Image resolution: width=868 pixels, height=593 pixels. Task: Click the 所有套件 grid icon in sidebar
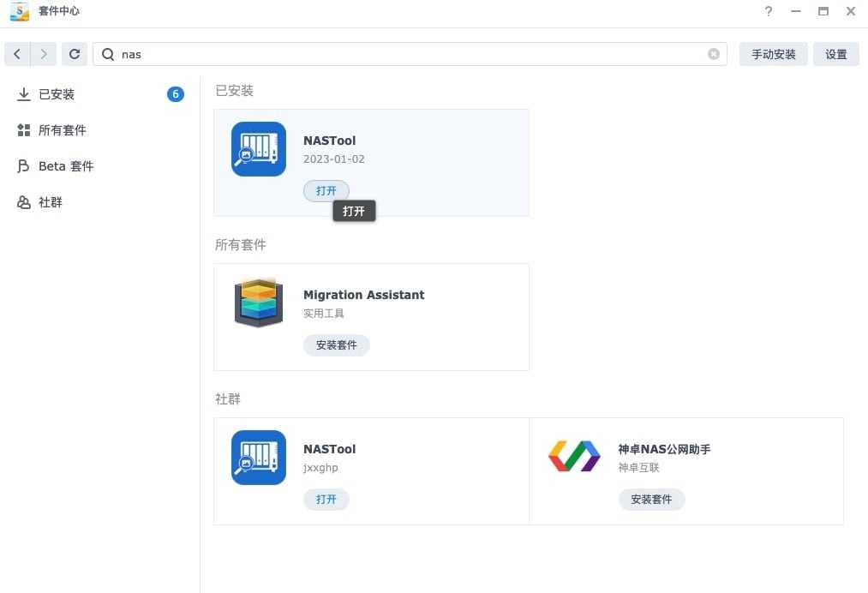pyautogui.click(x=23, y=130)
